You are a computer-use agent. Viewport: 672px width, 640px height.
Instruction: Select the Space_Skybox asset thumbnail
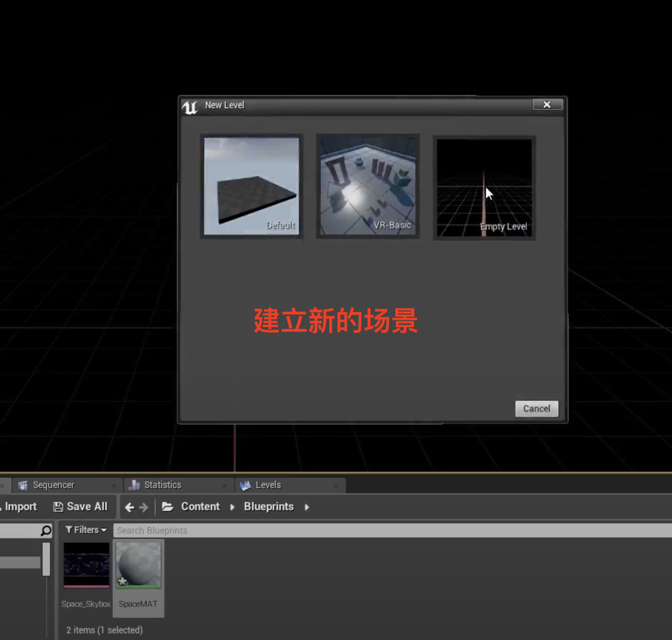pyautogui.click(x=86, y=564)
